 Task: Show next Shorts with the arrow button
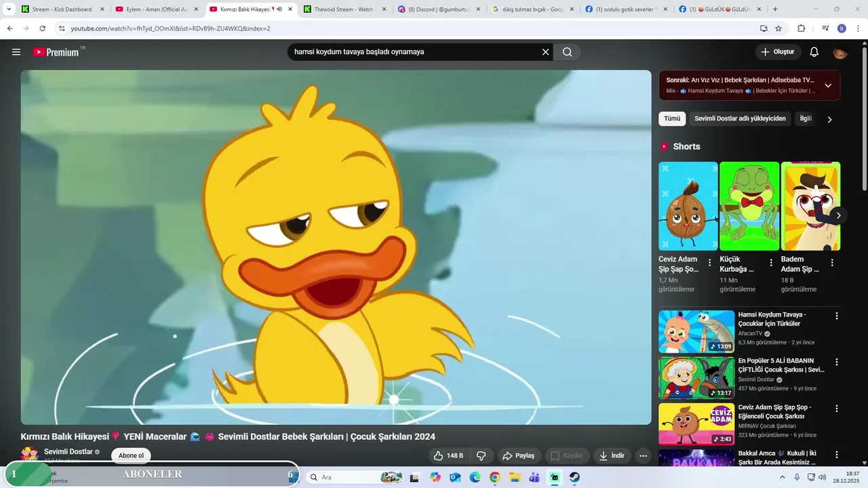pyautogui.click(x=838, y=216)
